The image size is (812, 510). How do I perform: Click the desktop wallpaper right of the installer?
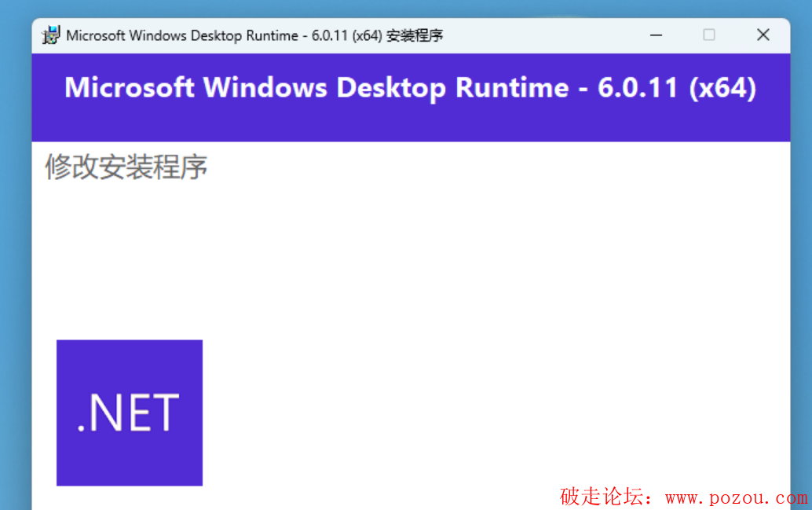click(801, 275)
